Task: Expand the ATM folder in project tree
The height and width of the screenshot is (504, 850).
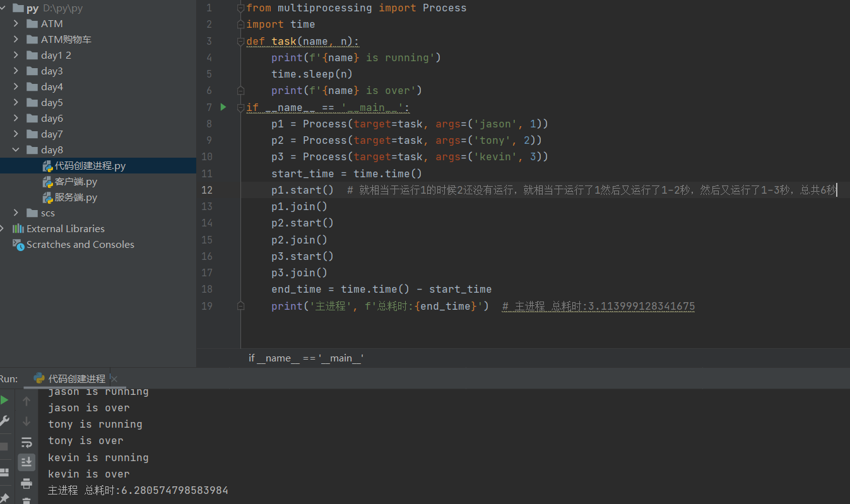Action: coord(16,24)
